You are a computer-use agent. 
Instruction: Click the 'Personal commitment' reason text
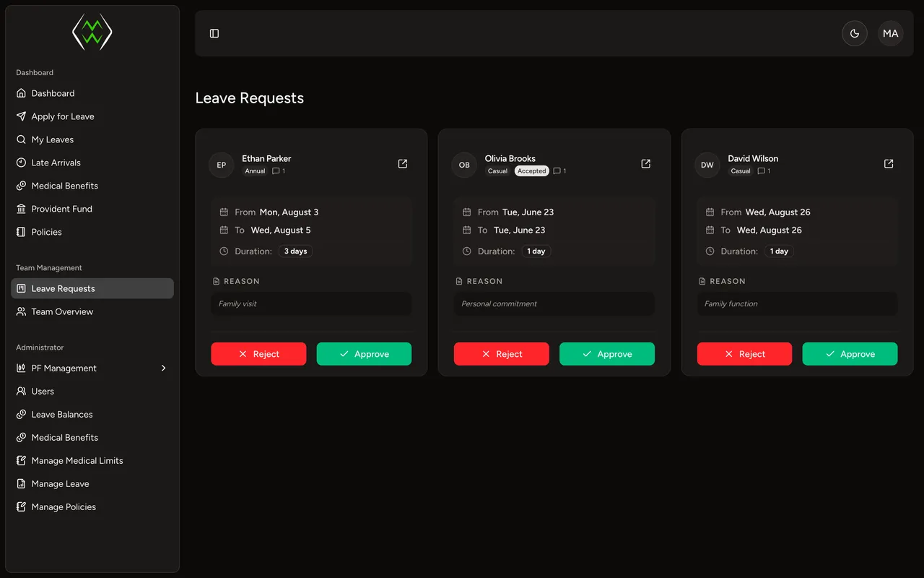click(500, 303)
